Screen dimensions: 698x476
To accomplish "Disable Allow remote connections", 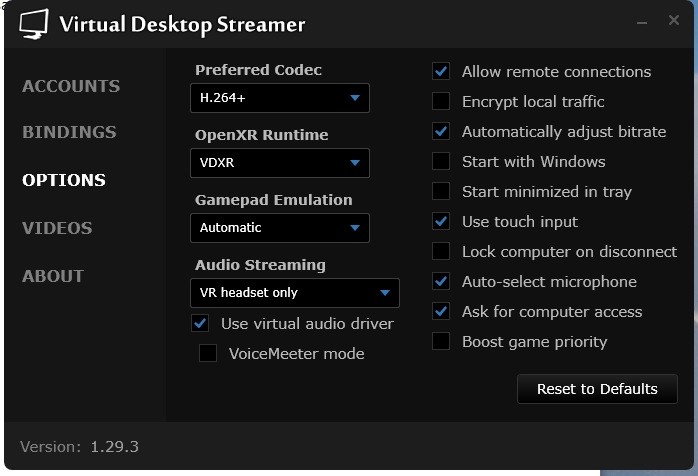I will coord(441,71).
